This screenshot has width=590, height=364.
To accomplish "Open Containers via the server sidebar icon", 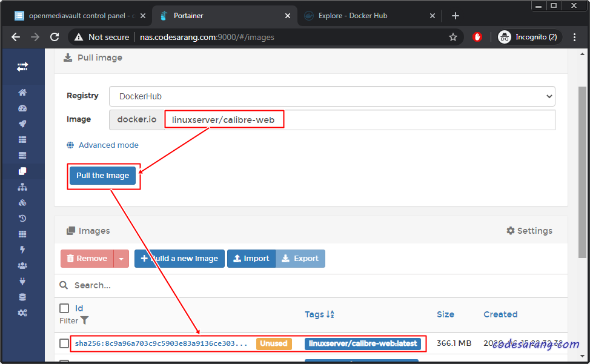I will tap(22, 155).
